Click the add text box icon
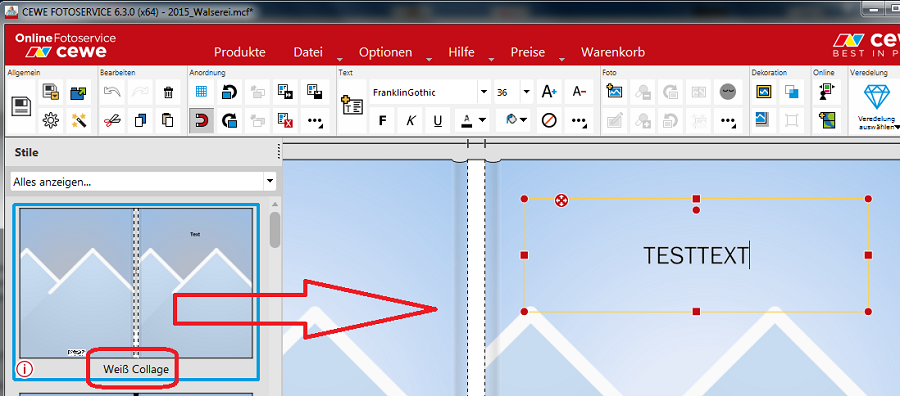The width and height of the screenshot is (900, 396). (352, 106)
